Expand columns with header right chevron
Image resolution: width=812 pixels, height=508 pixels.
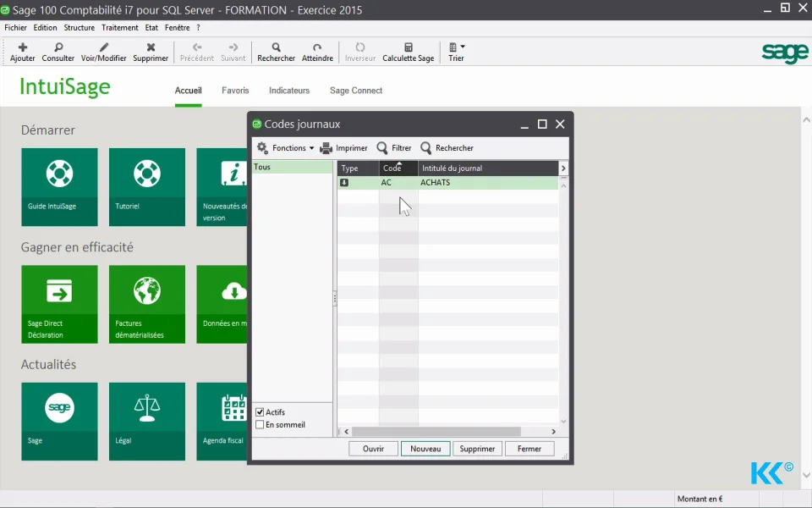(563, 168)
